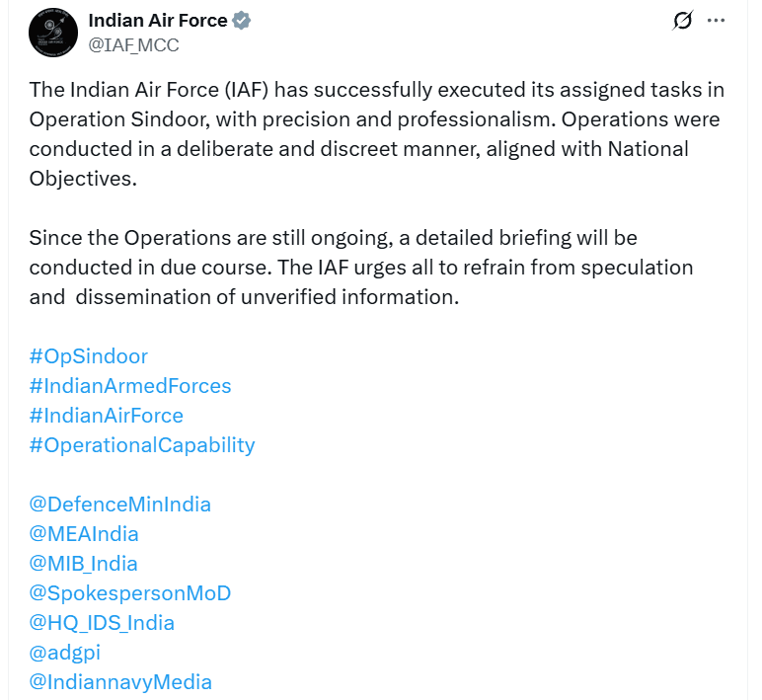
Task: Click the paragraph about detailed briefing
Action: point(361,268)
